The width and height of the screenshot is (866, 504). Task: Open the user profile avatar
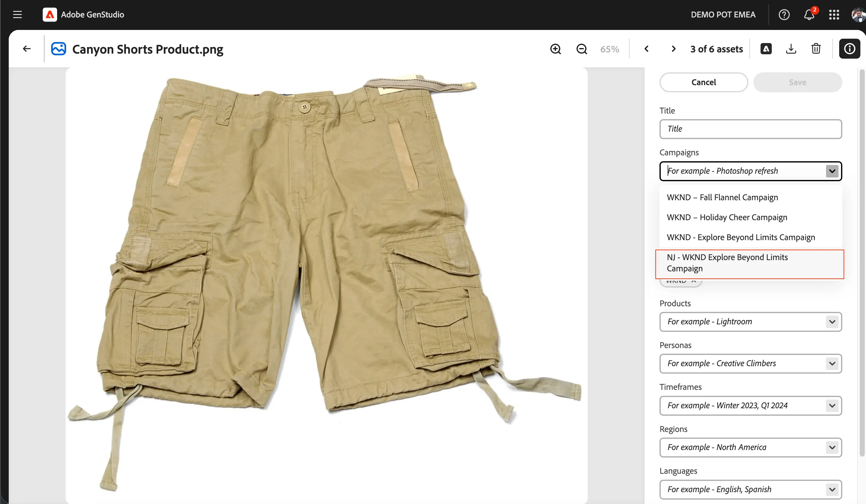tap(859, 14)
